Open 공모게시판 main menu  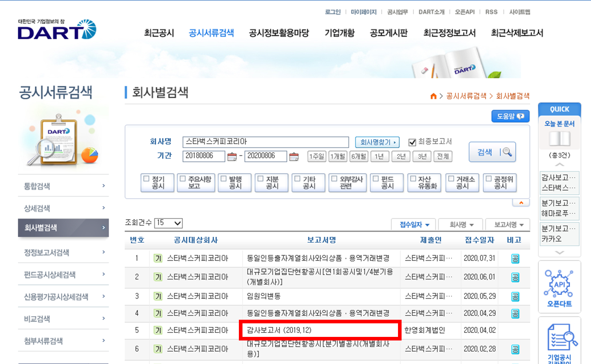click(389, 33)
